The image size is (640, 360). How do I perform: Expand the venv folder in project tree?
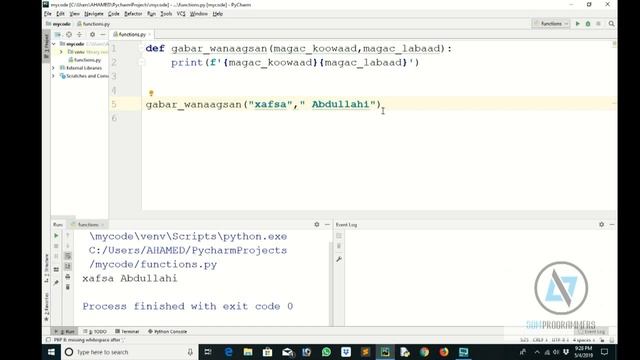click(x=61, y=52)
